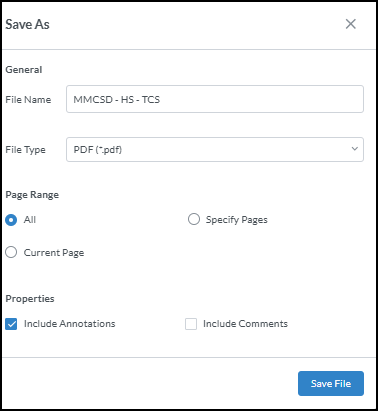Click the 'General' section heading

24,70
